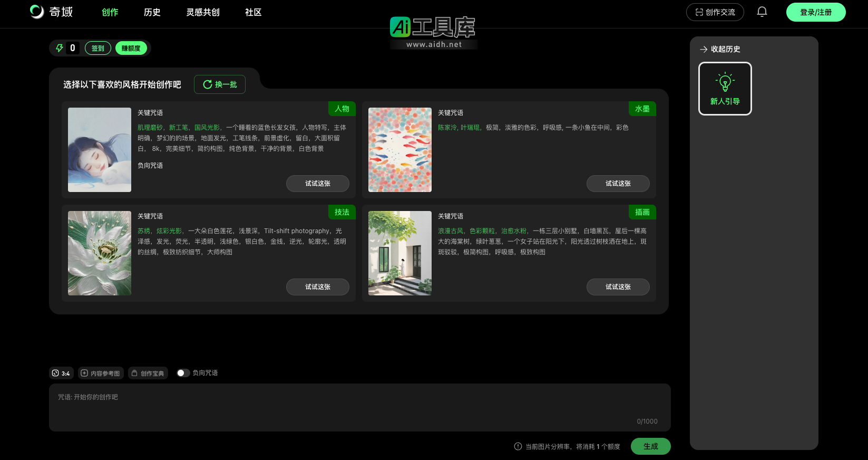
Task: Click the 炫彩光影 style keyword
Action: click(x=169, y=231)
